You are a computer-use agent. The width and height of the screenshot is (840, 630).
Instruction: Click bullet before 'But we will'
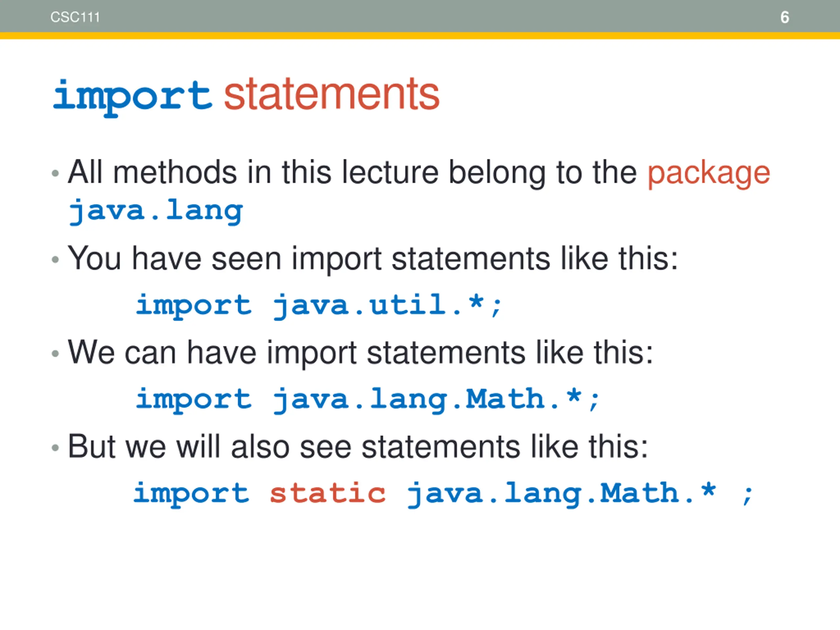[x=55, y=448]
